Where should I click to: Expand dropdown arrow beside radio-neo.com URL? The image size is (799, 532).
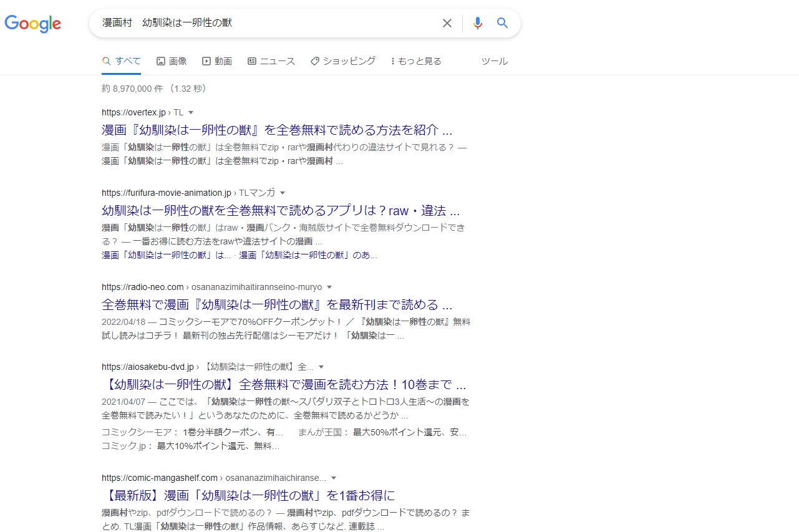point(329,287)
